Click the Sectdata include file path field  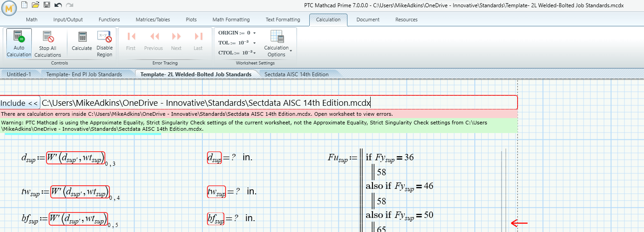pos(279,103)
